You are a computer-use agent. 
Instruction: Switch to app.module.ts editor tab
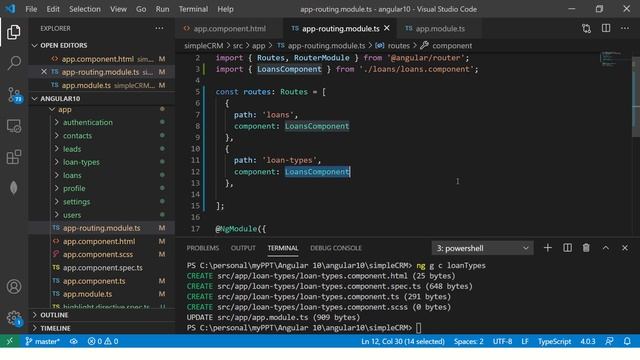coord(440,29)
